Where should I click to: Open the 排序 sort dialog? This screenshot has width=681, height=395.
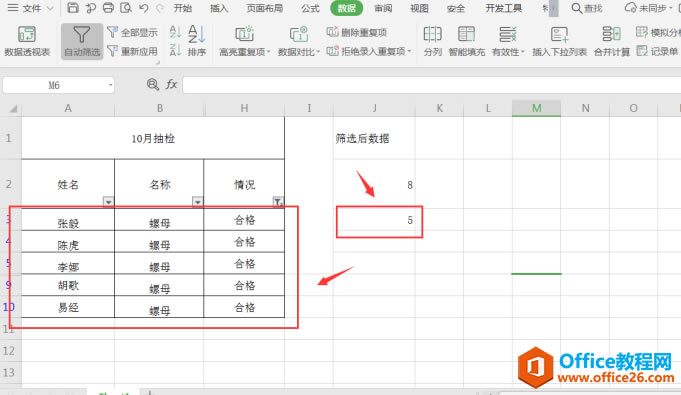[x=197, y=41]
